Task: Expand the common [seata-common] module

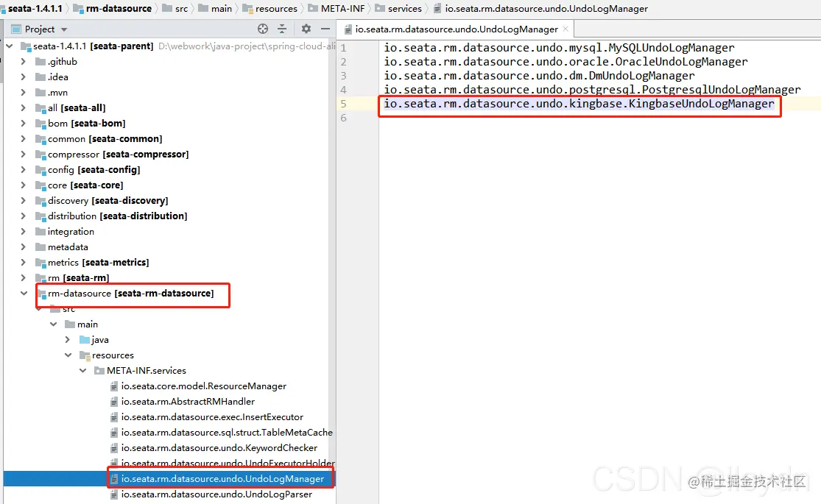Action: pos(23,138)
